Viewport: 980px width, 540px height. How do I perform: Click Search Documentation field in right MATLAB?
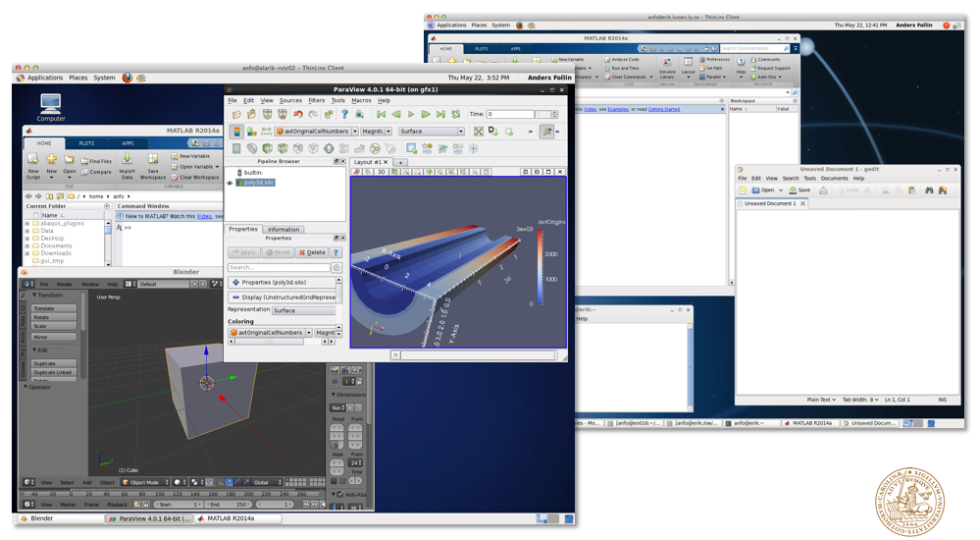754,48
